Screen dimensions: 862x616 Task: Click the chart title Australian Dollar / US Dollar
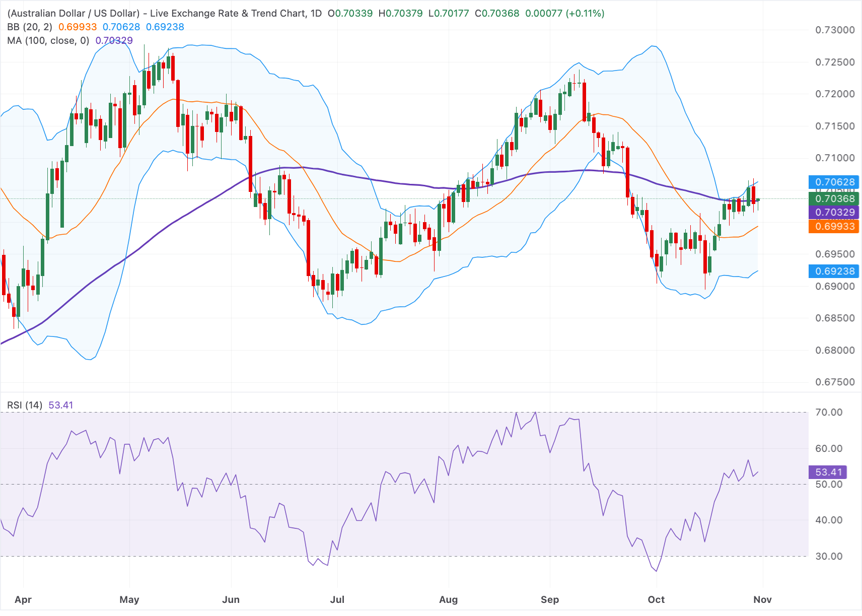click(x=74, y=13)
